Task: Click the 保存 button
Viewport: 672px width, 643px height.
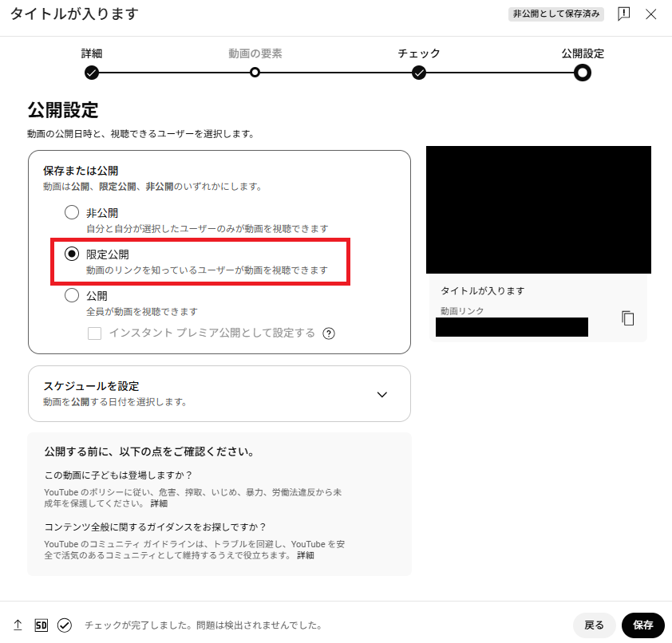Action: 643,625
